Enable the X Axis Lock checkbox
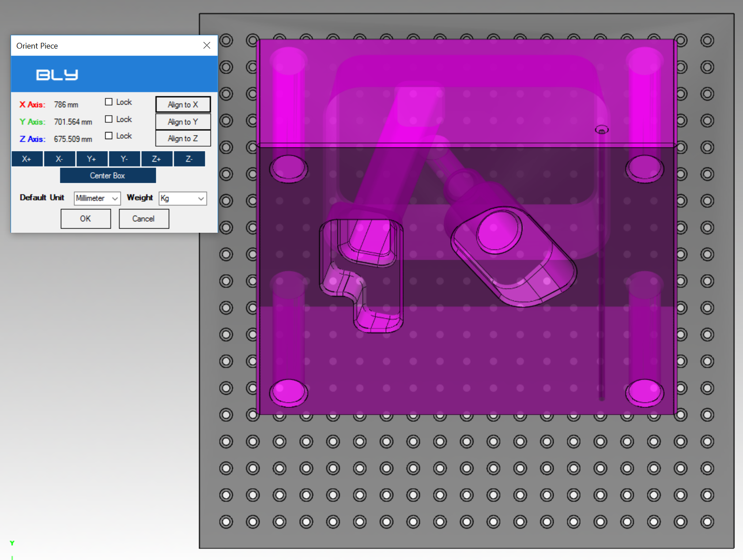This screenshot has height=560, width=743. [x=109, y=102]
